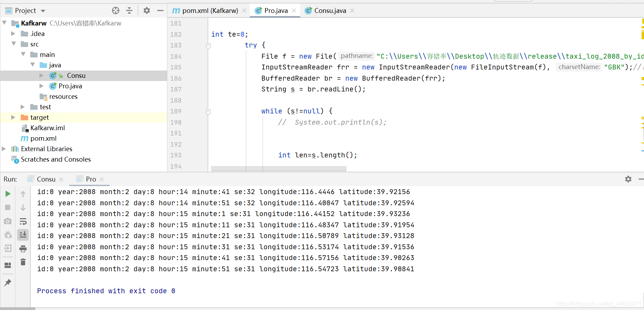This screenshot has height=310, width=644.
Task: Select Kafkarw.iml file
Action: click(48, 128)
